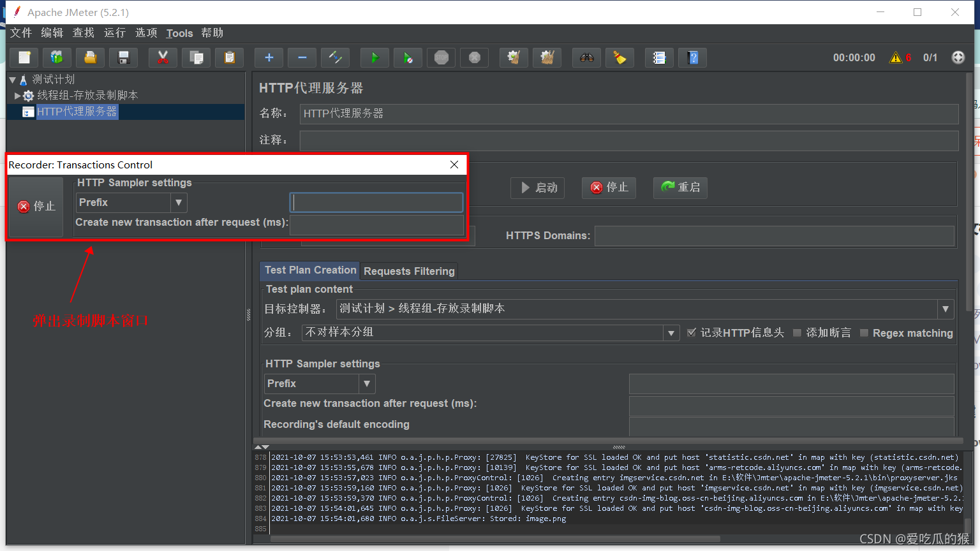Screen dimensions: 980x551
Task: Select HTTP代理服务器 in the tree
Action: [x=77, y=112]
